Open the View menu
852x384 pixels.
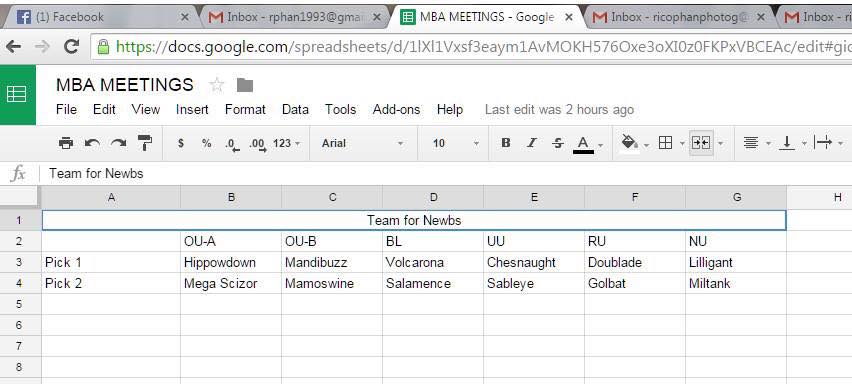pyautogui.click(x=146, y=110)
